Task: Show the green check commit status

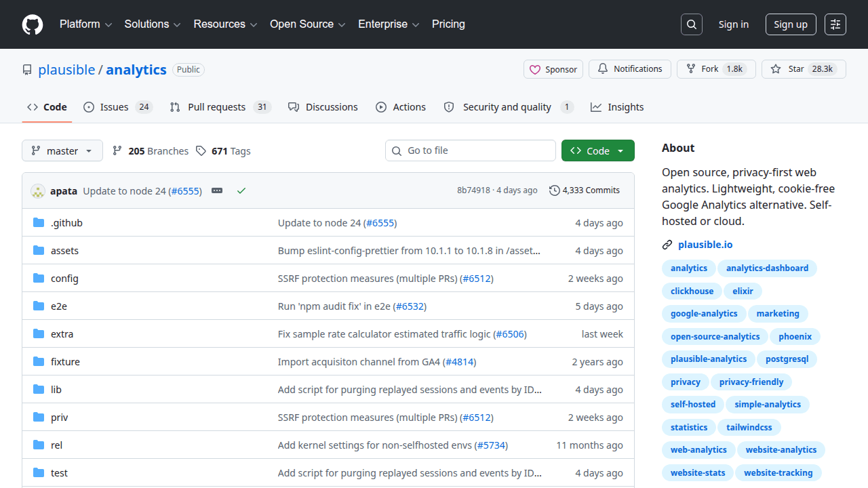Action: [241, 191]
